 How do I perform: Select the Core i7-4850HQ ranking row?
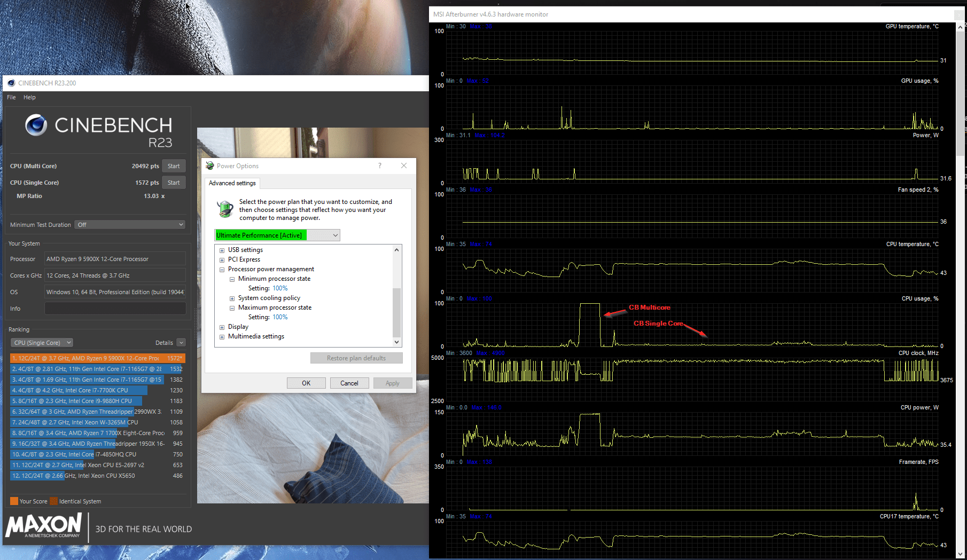pyautogui.click(x=97, y=454)
